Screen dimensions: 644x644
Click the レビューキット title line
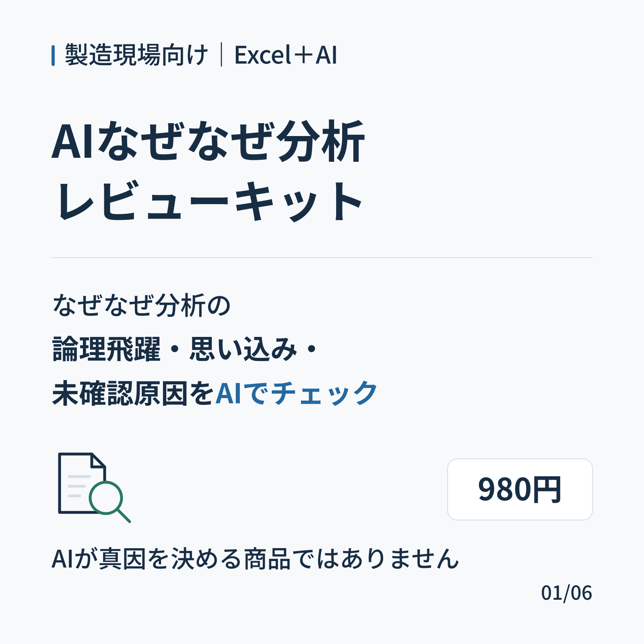[x=209, y=201]
